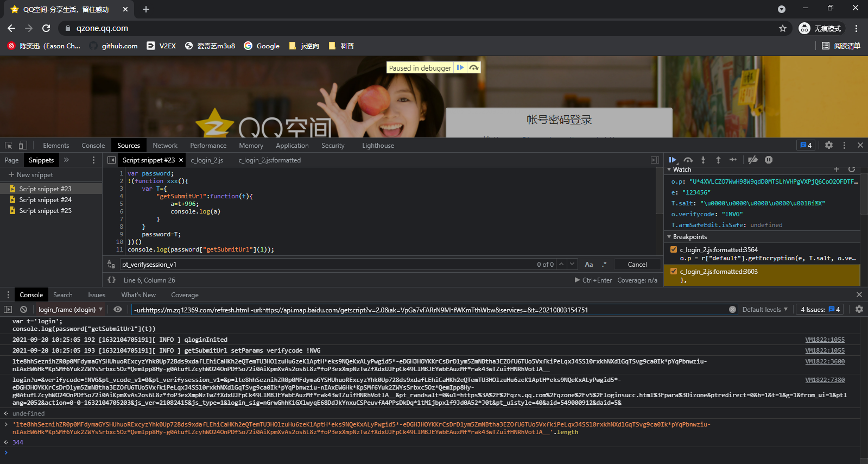Add watch expression with plus icon
868x464 pixels.
pos(837,170)
